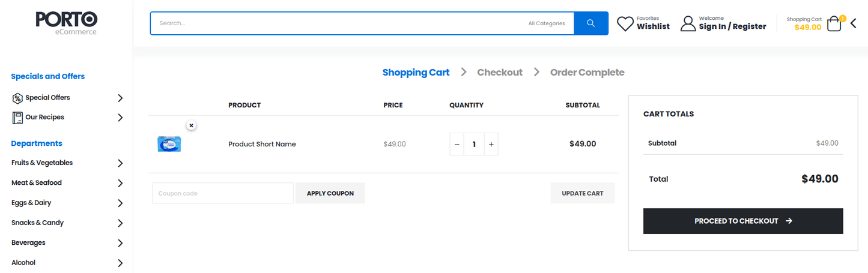Screen dimensions: 868x273
Task: Select Alcohol department
Action: [23, 262]
